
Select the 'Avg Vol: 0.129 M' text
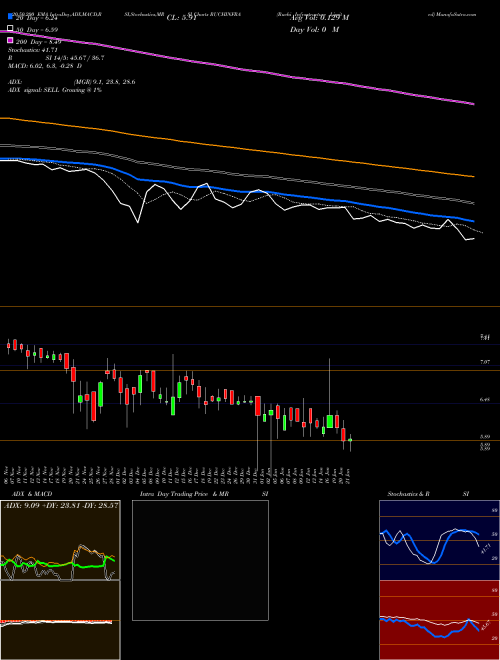tap(319, 18)
